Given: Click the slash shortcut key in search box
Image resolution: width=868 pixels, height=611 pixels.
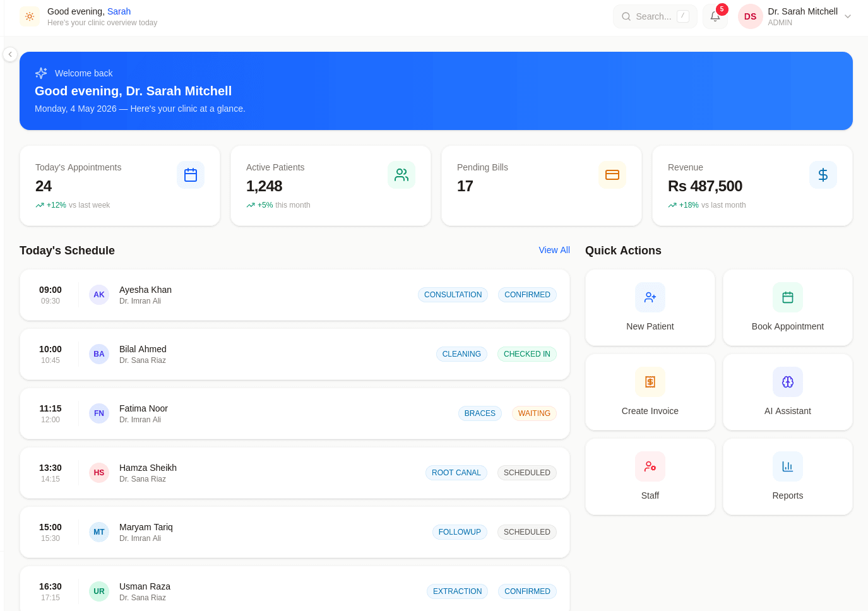Looking at the screenshot, I should [682, 16].
